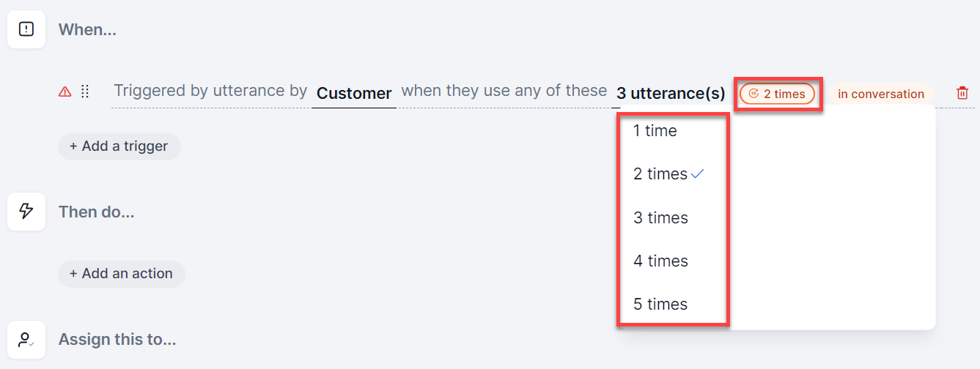Delete the trigger with the trash icon

pos(962,93)
